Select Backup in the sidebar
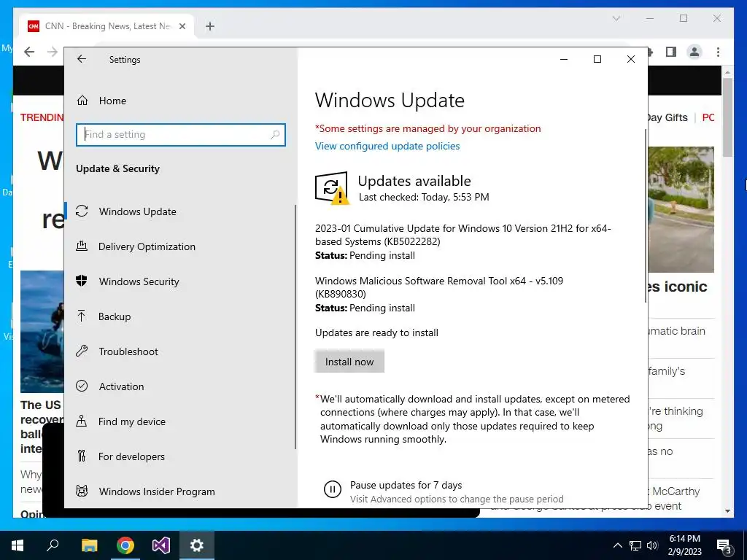747x560 pixels. 115,316
